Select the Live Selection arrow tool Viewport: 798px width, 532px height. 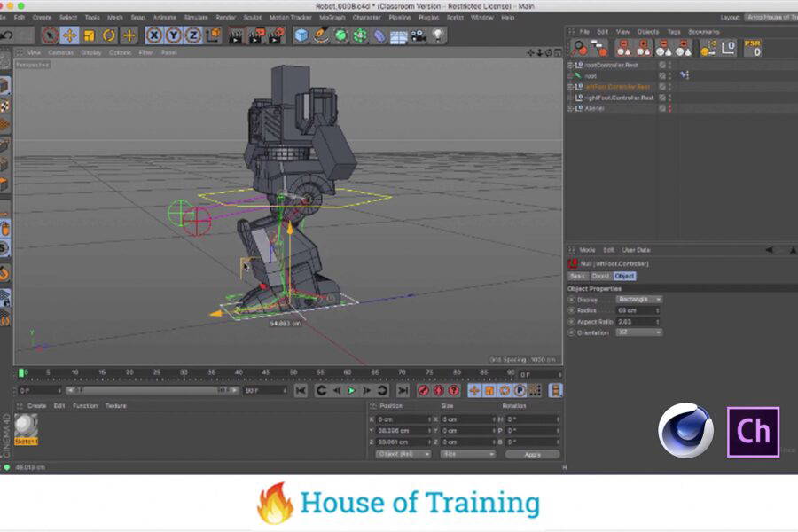tap(50, 35)
